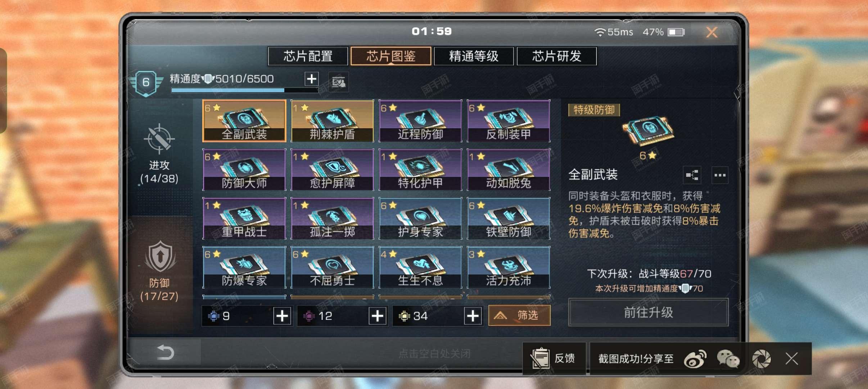Image resolution: width=868 pixels, height=389 pixels.
Task: Open the three-dots more options button
Action: pyautogui.click(x=720, y=175)
